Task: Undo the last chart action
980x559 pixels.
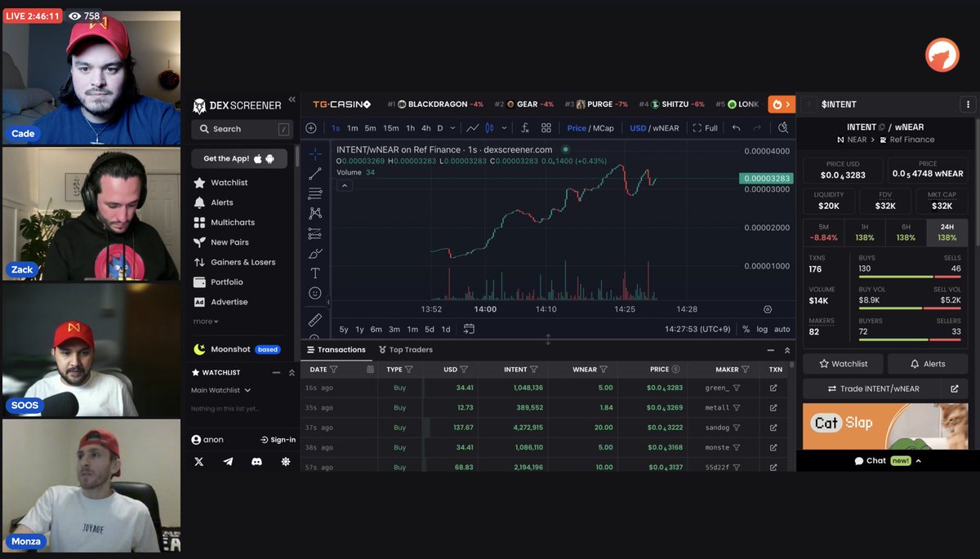Action: (x=736, y=128)
